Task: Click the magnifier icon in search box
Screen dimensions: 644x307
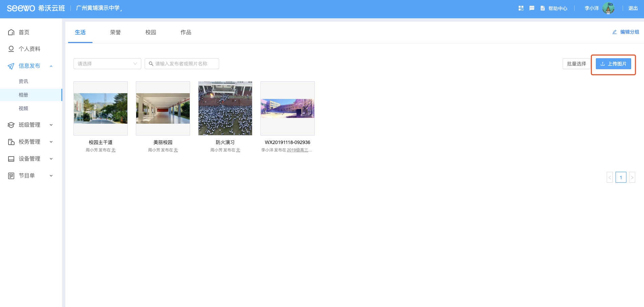Action: click(x=151, y=64)
